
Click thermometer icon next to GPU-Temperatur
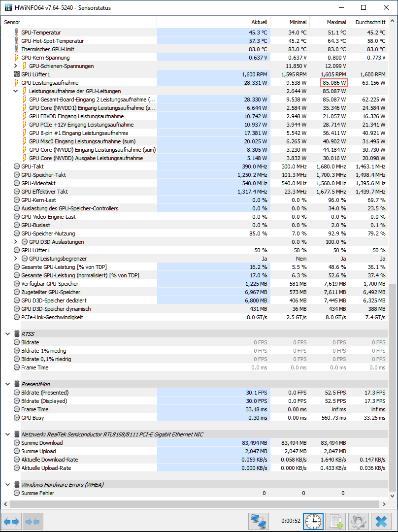point(16,33)
